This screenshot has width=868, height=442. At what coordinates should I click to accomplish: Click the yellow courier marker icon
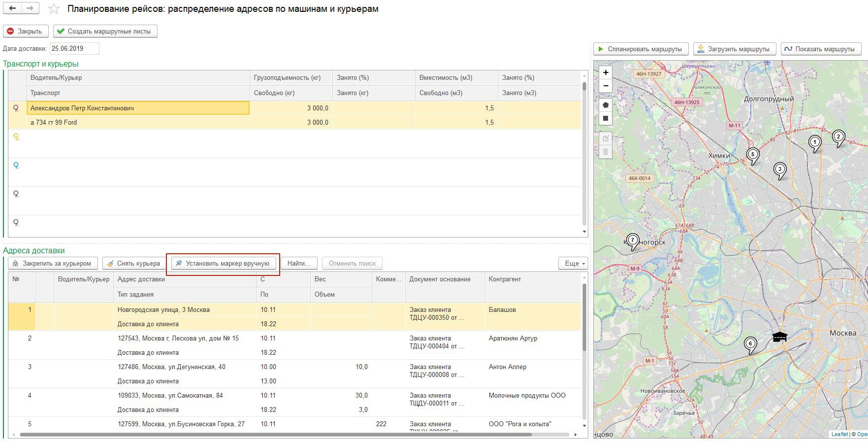click(16, 137)
